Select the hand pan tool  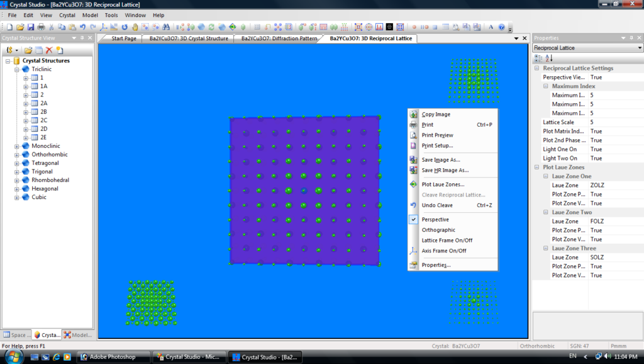click(135, 27)
